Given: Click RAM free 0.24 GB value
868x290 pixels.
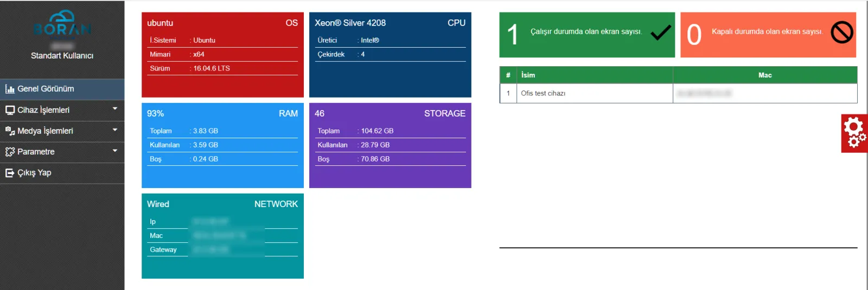Looking at the screenshot, I should (x=206, y=159).
